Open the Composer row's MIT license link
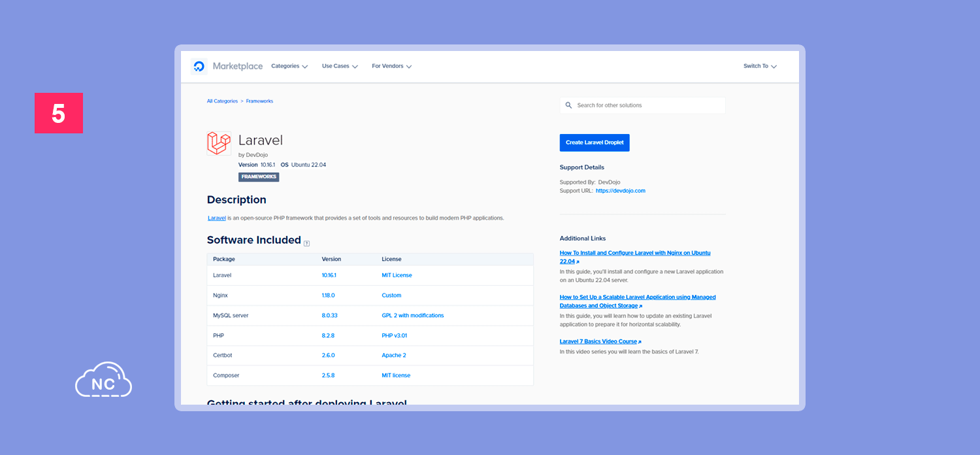980x455 pixels. [x=396, y=375]
